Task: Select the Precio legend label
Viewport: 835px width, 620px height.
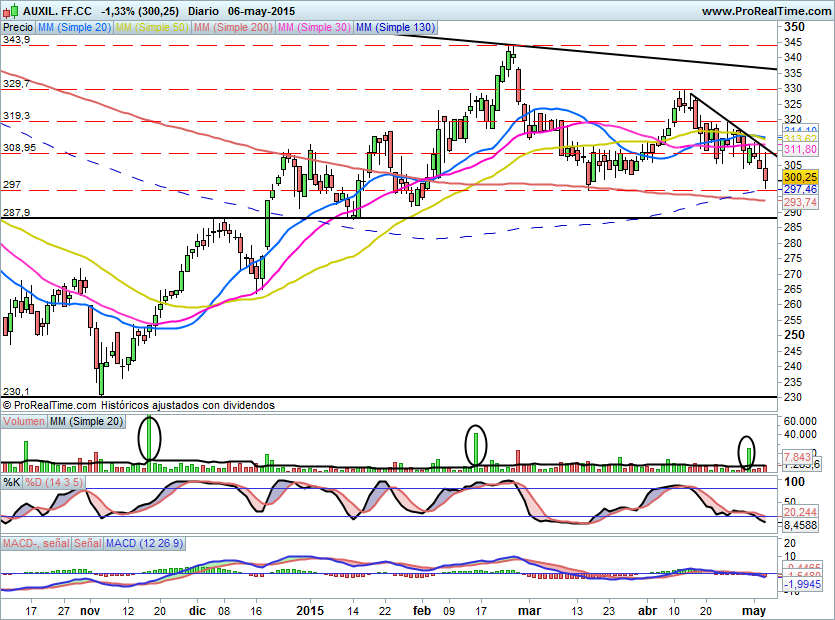Action: coord(18,28)
